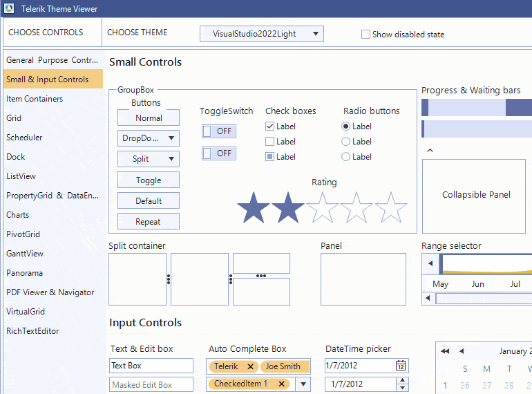The height and width of the screenshot is (394, 532).
Task: Check the empty Label checkbox
Action: [269, 142]
